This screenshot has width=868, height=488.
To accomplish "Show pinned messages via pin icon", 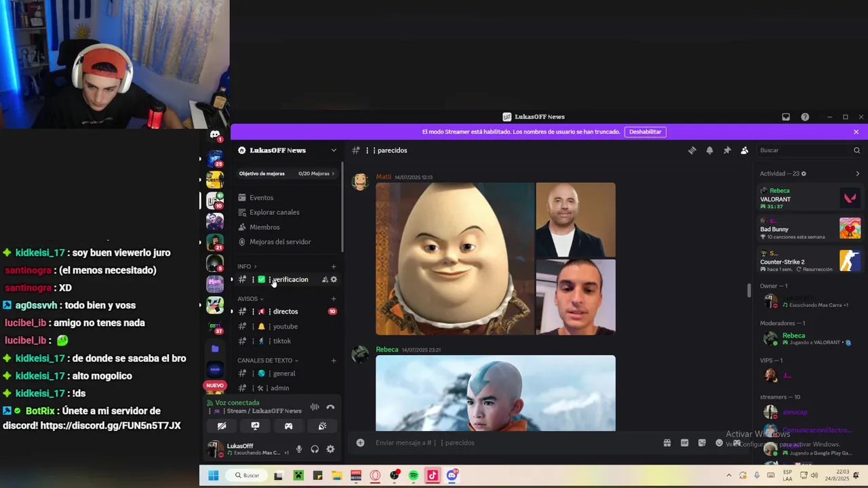I will click(x=727, y=150).
